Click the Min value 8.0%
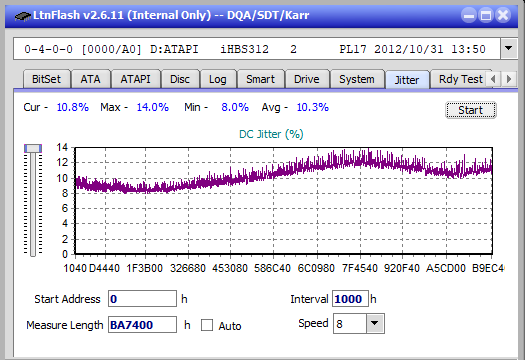Viewport: 525px width, 360px height. pos(235,107)
